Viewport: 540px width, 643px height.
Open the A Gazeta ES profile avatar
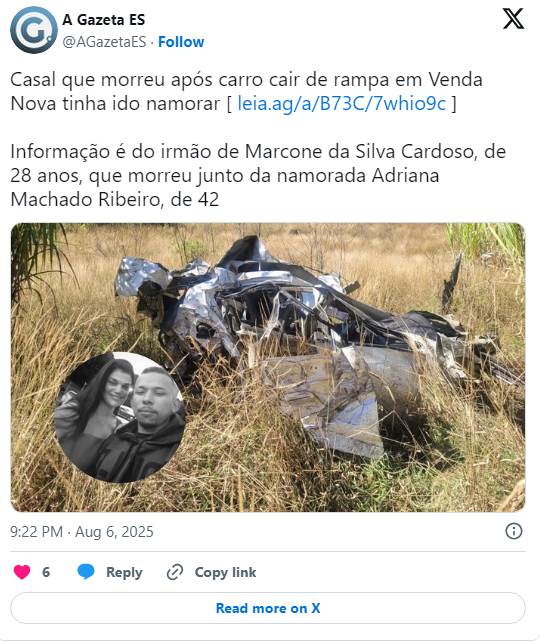[34, 30]
